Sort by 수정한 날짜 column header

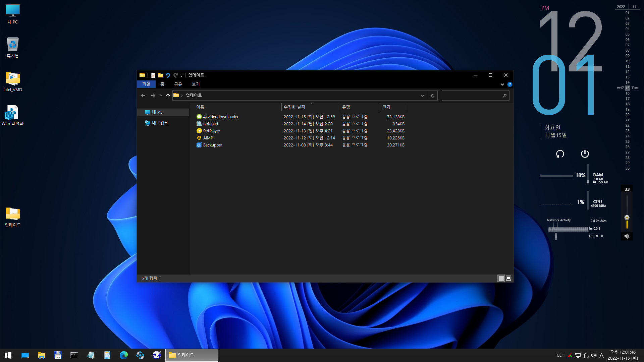tap(311, 107)
